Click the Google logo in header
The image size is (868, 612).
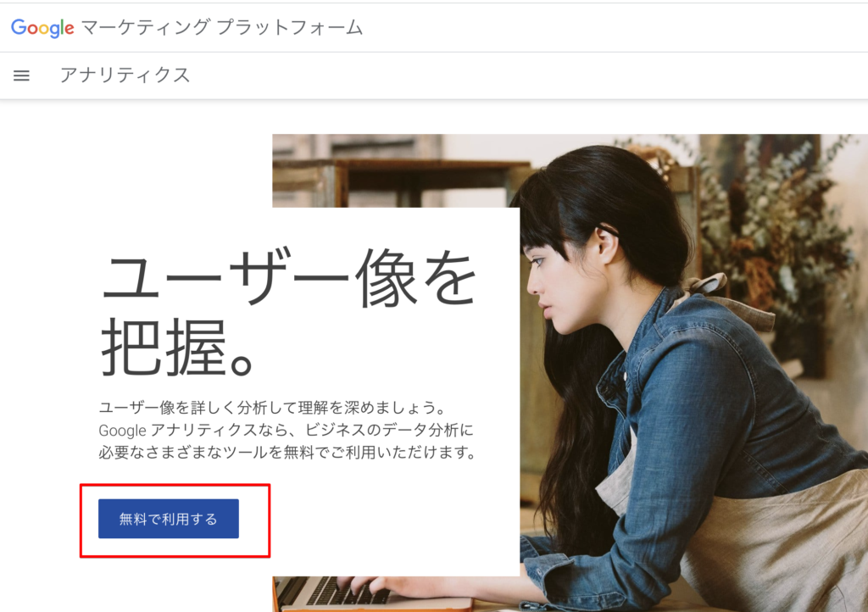tap(42, 28)
